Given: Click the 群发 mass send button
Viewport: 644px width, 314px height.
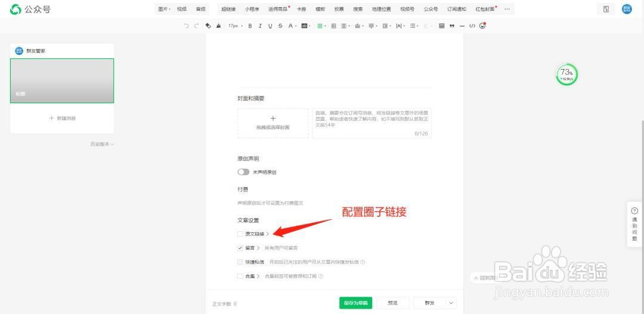Looking at the screenshot, I should pyautogui.click(x=429, y=303).
